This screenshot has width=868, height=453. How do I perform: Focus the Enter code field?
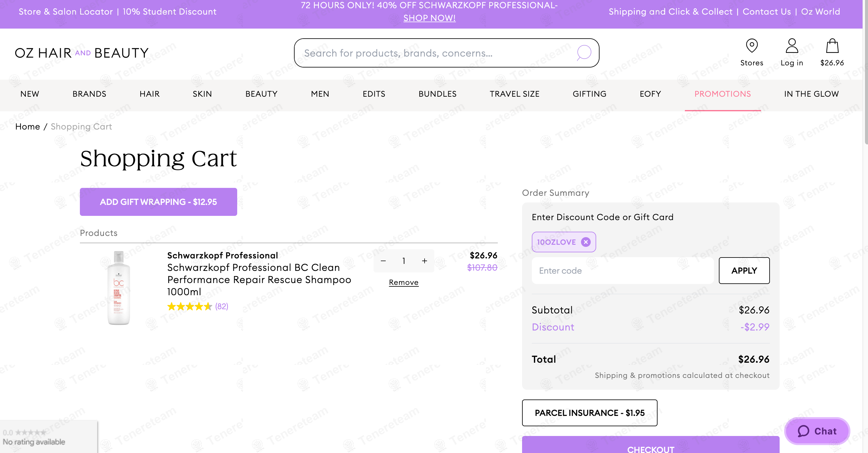pyautogui.click(x=622, y=271)
